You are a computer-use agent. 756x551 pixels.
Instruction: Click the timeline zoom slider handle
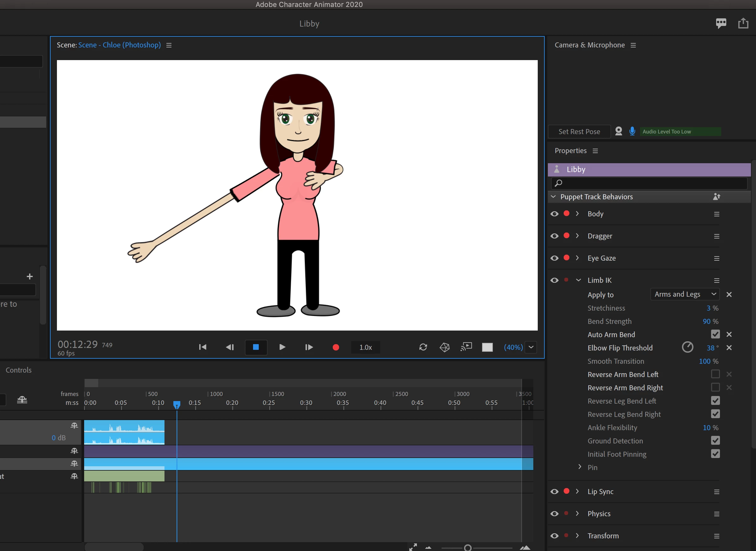pyautogui.click(x=468, y=548)
